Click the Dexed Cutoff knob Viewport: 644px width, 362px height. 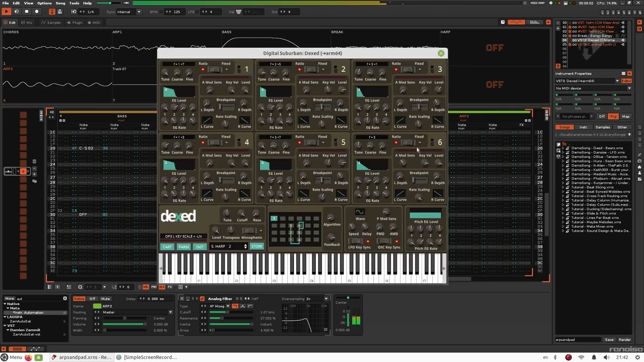[242, 213]
